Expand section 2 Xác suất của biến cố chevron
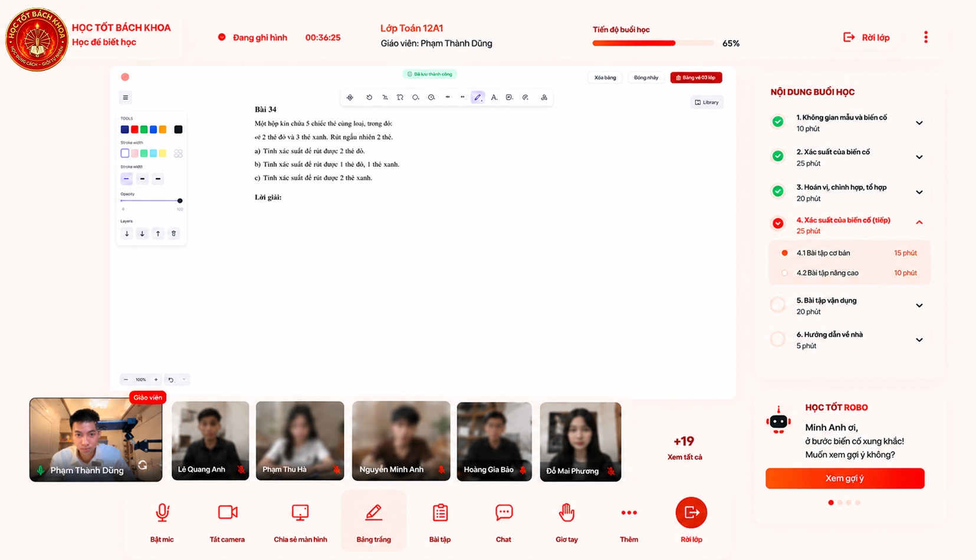976x560 pixels. pos(919,157)
